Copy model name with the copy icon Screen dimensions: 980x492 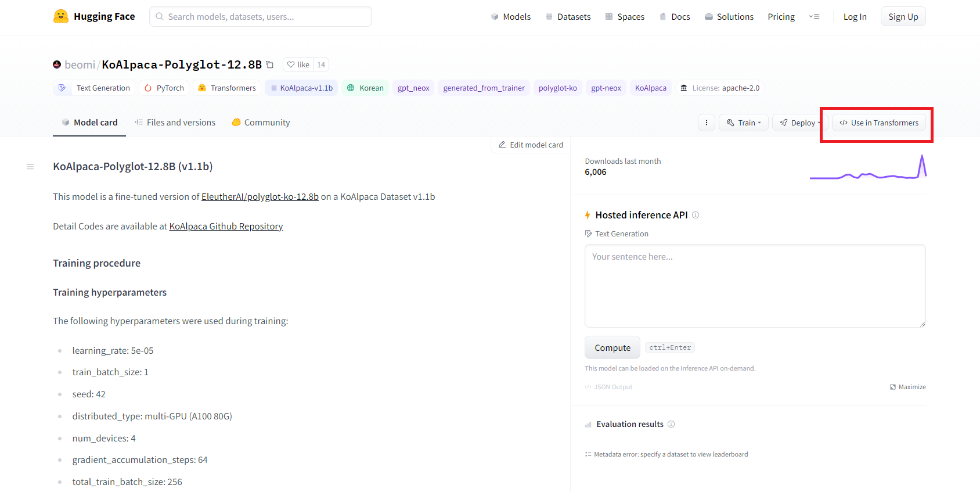point(270,64)
